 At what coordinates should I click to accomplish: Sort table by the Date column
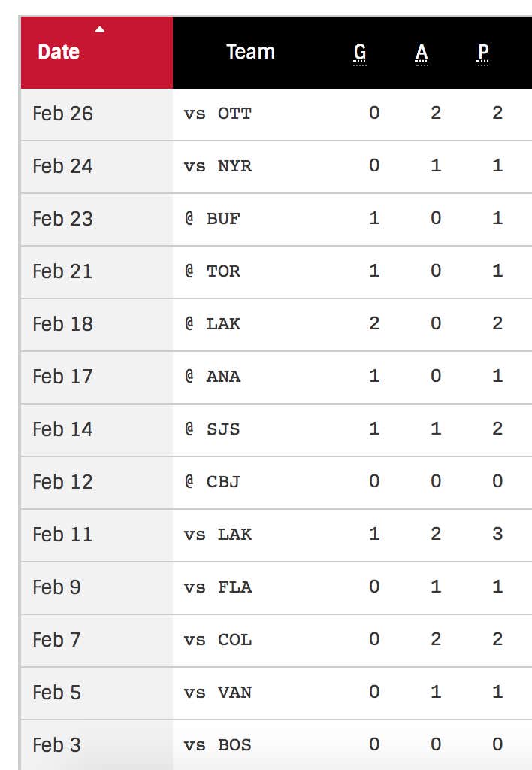tap(59, 52)
